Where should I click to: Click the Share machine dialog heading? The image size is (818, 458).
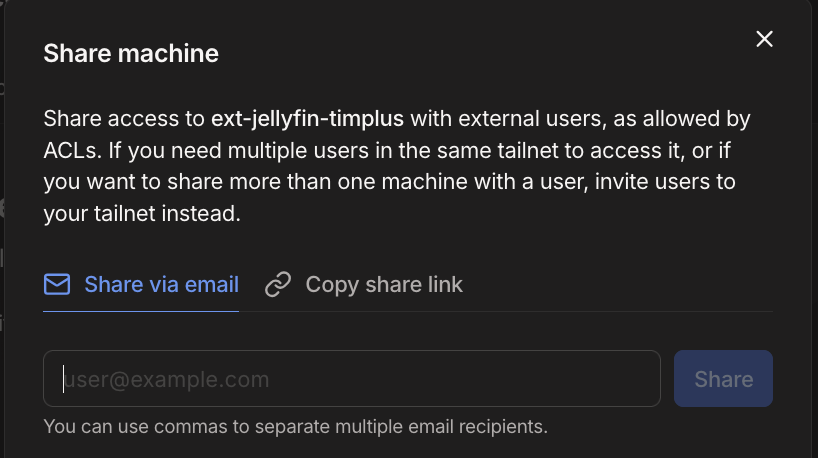(131, 53)
